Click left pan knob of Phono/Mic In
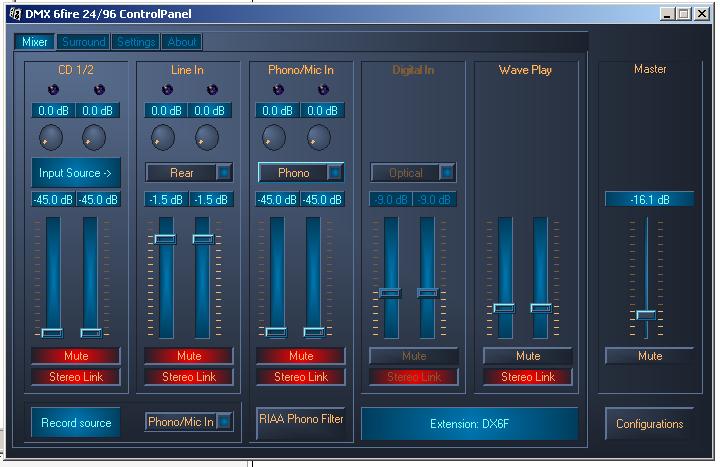 274,137
